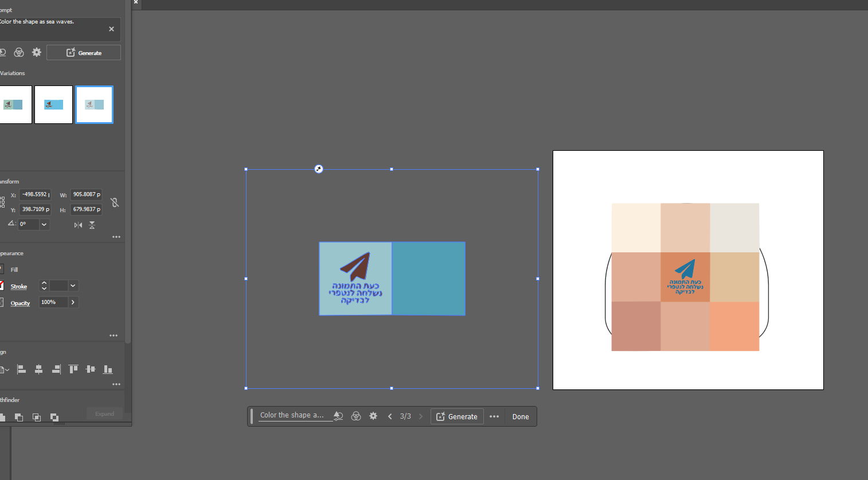Select the dark blue rectangle on canvas
Viewport: 868px width, 480px height.
[x=428, y=279]
